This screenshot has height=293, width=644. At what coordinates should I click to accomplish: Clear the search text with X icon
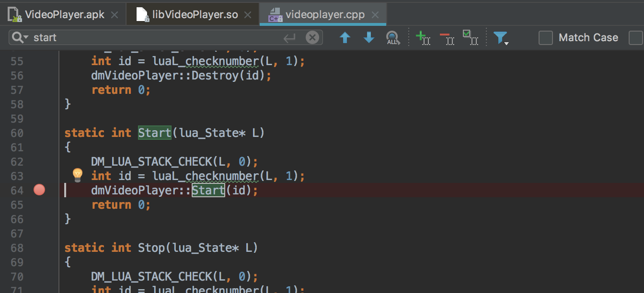[312, 37]
